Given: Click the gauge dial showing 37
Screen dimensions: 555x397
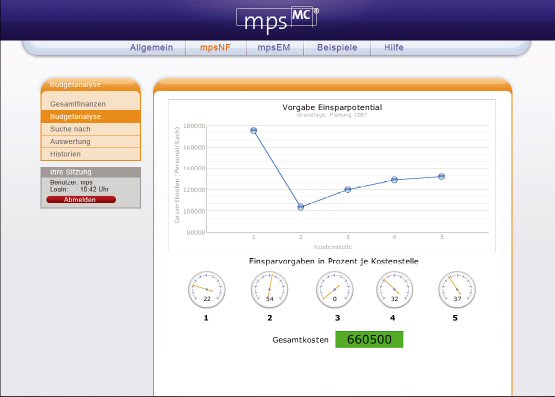Looking at the screenshot, I should point(457,290).
